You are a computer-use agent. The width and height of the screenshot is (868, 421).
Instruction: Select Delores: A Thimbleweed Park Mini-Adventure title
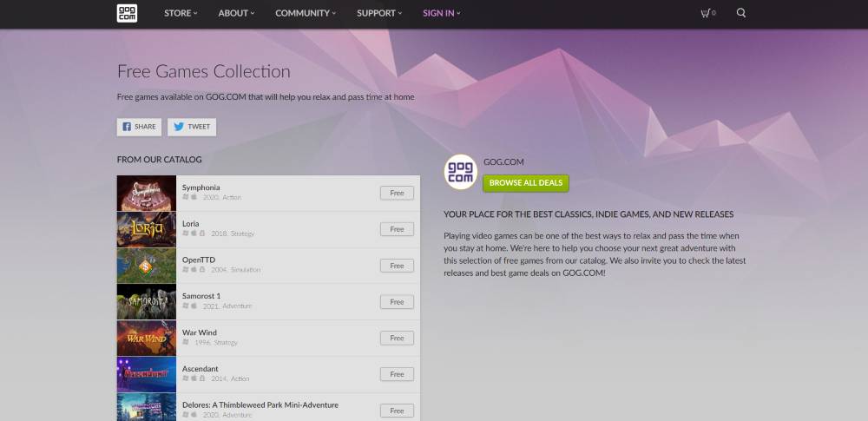[x=260, y=405]
